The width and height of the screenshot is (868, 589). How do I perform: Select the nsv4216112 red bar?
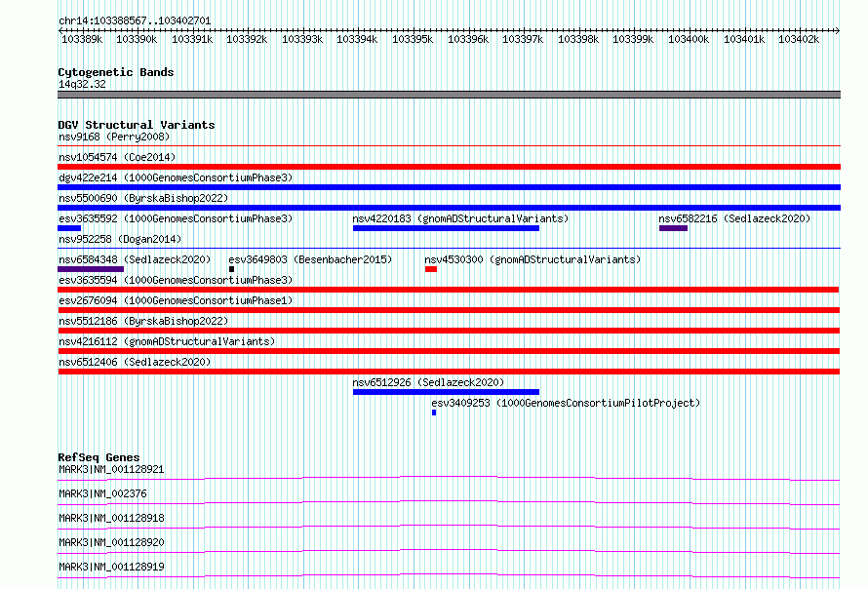coord(449,351)
